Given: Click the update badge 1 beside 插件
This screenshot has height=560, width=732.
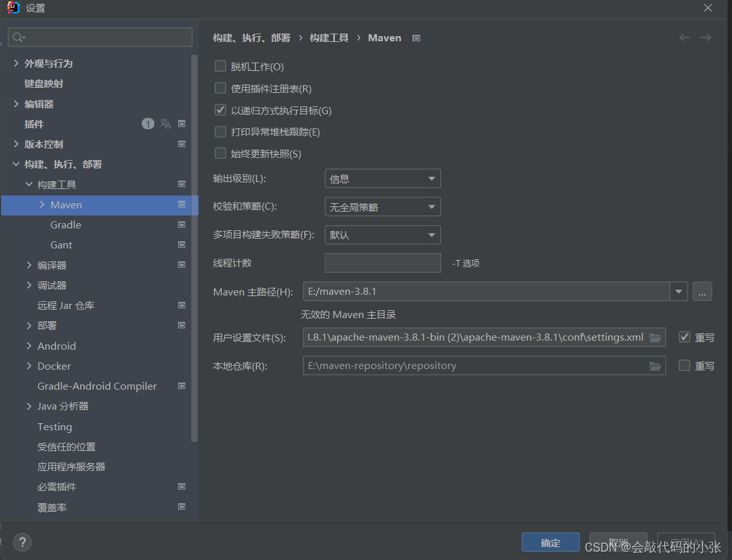Looking at the screenshot, I should click(x=148, y=124).
